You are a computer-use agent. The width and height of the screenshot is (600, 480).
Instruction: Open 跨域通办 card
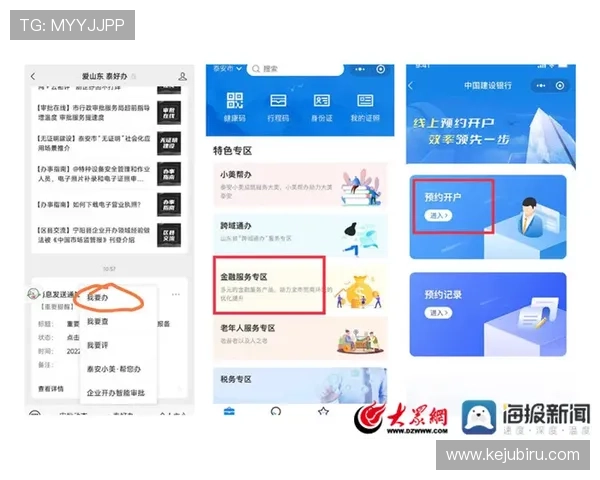click(x=300, y=235)
